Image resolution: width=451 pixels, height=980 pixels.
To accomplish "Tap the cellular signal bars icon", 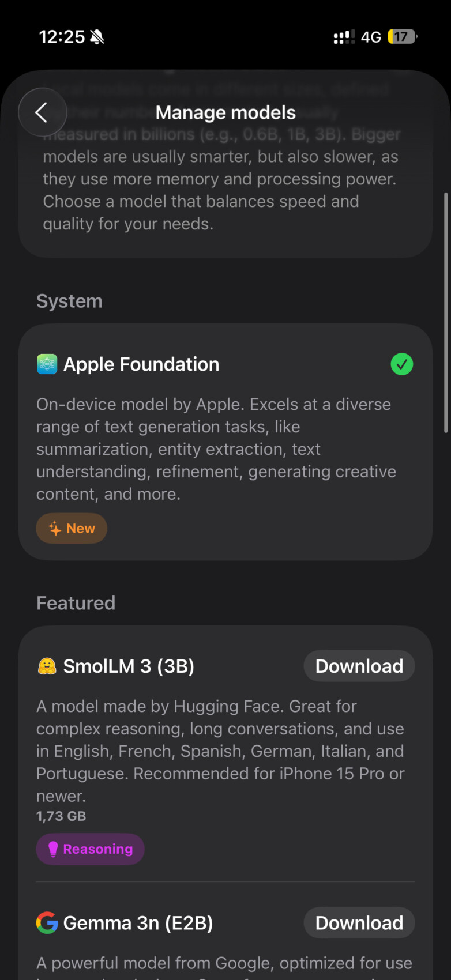I will pyautogui.click(x=344, y=37).
